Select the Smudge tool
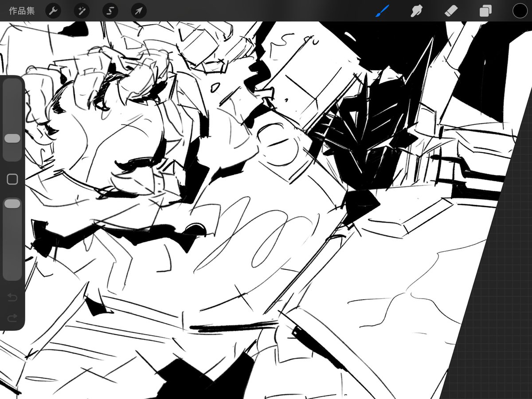The image size is (532, 399). click(x=416, y=11)
